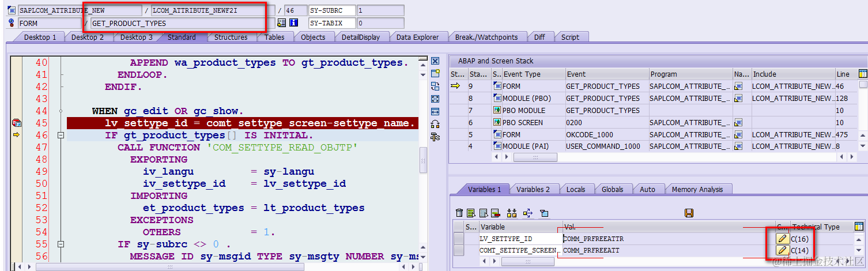Open the column layout icon in stack table
The width and height of the screenshot is (868, 271).
click(x=862, y=74)
